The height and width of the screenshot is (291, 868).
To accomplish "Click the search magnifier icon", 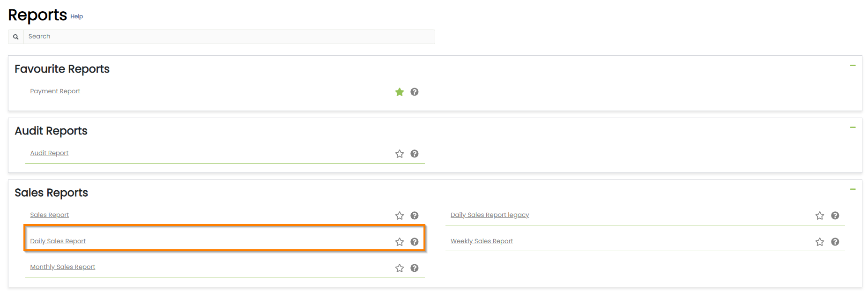I will pos(16,37).
